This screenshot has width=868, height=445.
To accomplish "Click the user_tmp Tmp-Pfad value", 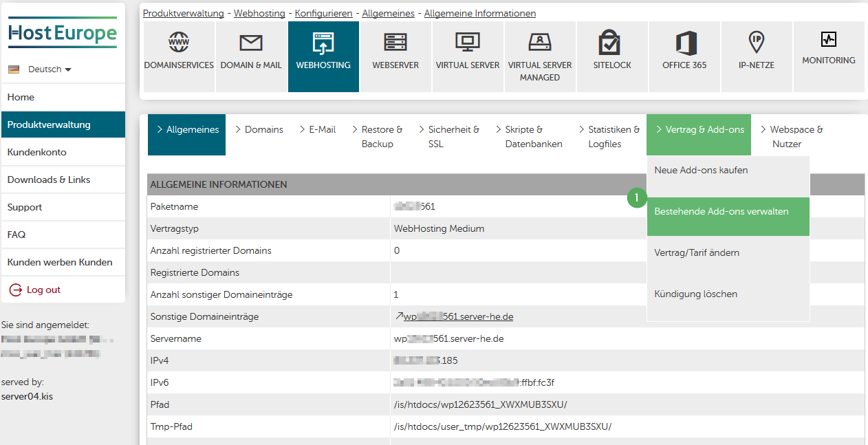I will coord(503,427).
